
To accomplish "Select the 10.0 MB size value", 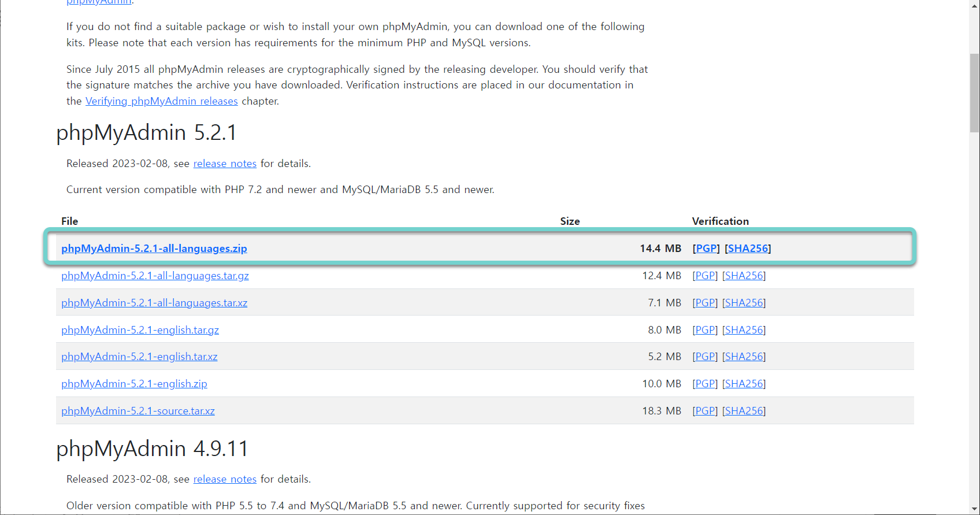I will click(x=662, y=384).
